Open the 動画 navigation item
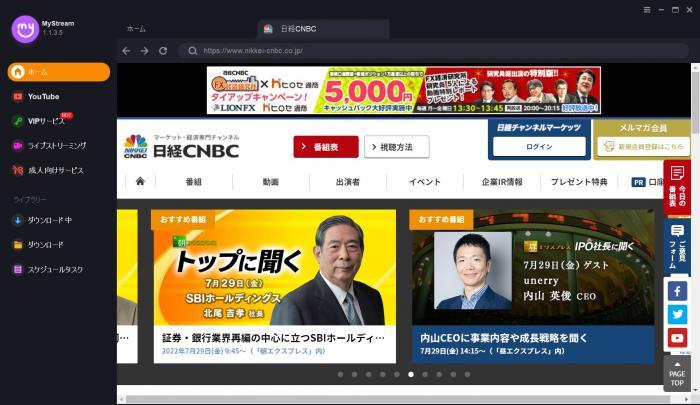This screenshot has height=405, width=700. point(271,182)
